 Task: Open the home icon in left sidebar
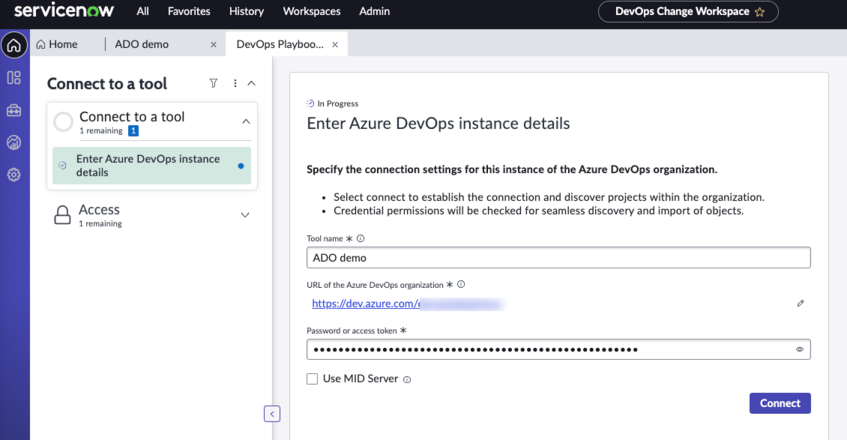point(14,45)
